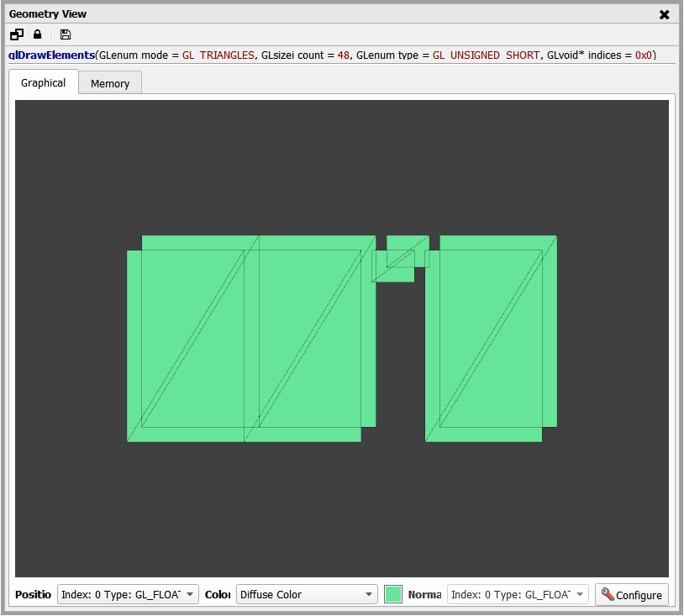This screenshot has height=616, width=684.
Task: Open the Normal attribute dropdown
Action: click(x=517, y=594)
